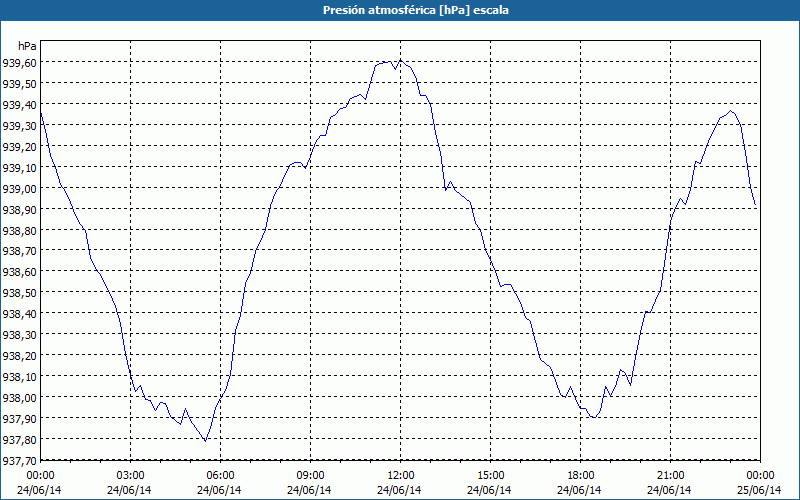Click the 06:00 time axis label

(x=220, y=476)
